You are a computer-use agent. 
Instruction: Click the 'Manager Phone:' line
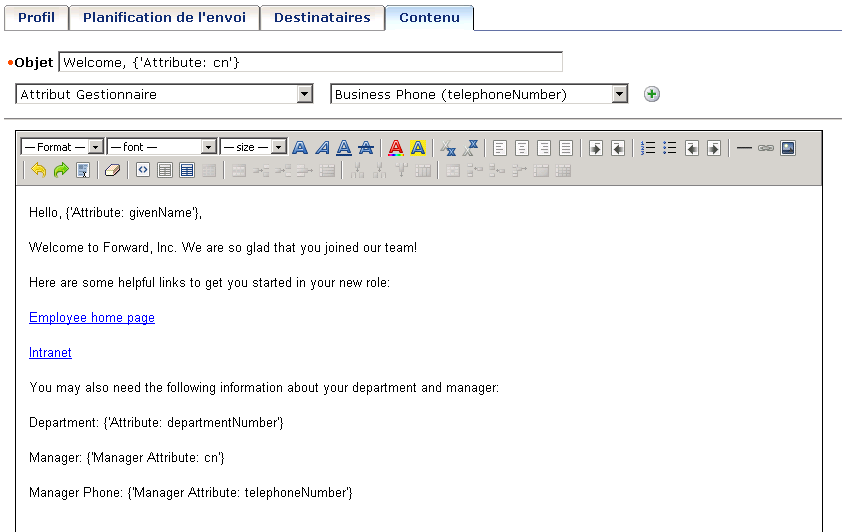point(191,492)
